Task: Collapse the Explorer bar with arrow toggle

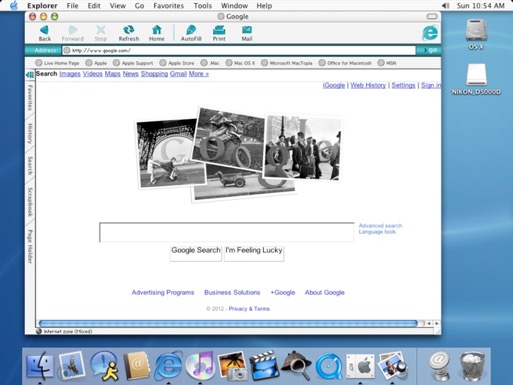Action: point(30,74)
